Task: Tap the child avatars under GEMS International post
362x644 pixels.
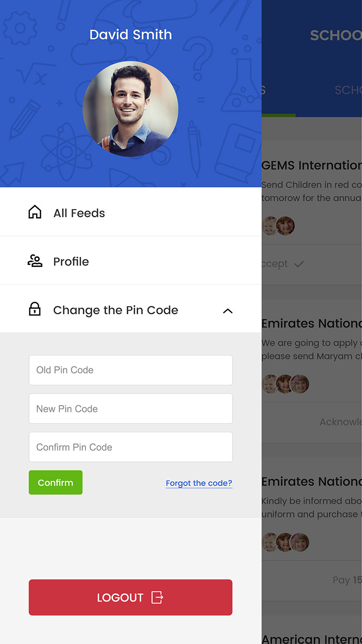Action: pyautogui.click(x=278, y=226)
